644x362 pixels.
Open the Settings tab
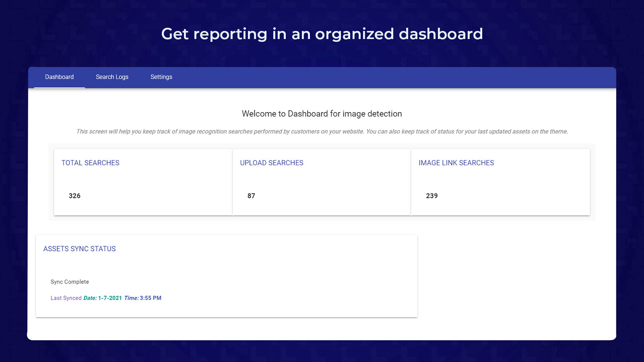click(x=161, y=77)
